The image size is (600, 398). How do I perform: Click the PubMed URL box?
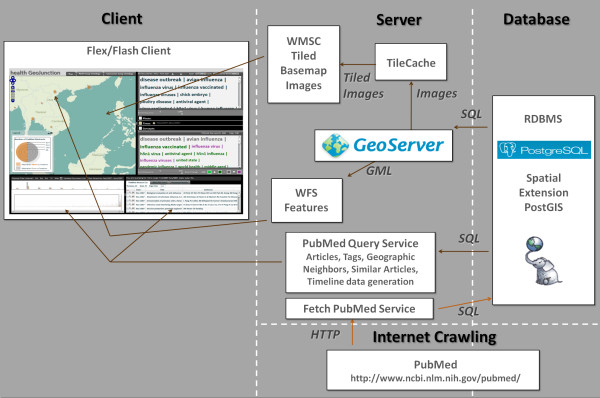pos(433,370)
